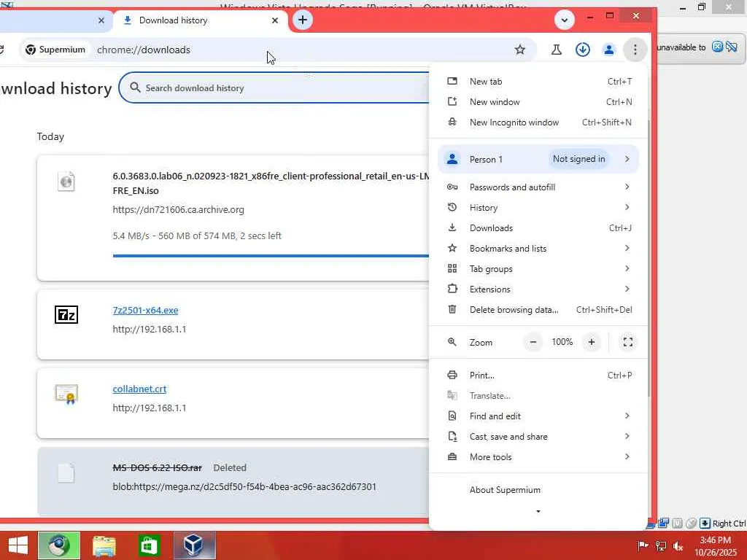Close the Download history tab
This screenshot has width=747, height=560.
click(275, 20)
